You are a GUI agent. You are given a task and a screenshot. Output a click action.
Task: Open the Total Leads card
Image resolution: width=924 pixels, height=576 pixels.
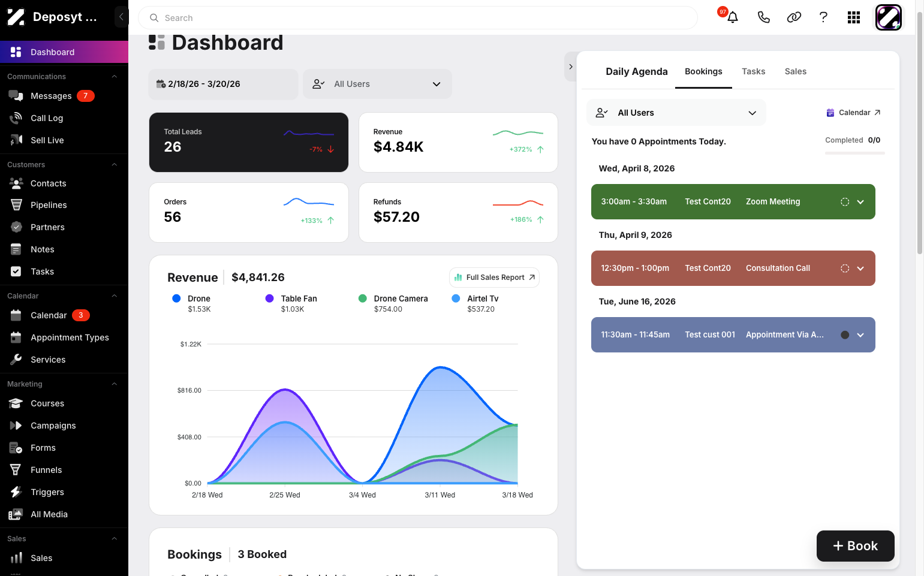(x=249, y=142)
